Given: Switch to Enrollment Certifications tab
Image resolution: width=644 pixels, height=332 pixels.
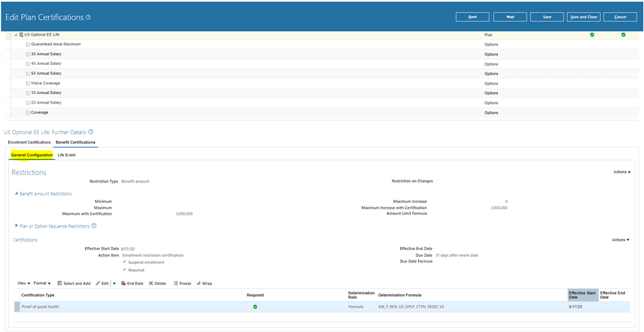Looking at the screenshot, I should pyautogui.click(x=29, y=142).
